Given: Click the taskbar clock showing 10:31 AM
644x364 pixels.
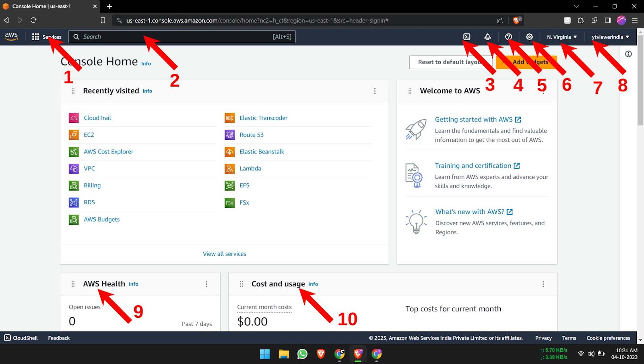Looking at the screenshot, I should [x=624, y=354].
